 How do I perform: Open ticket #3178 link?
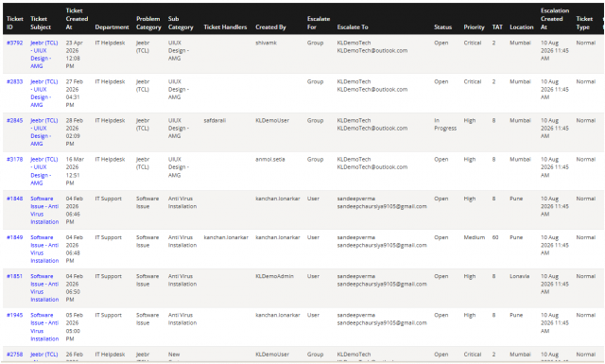point(15,160)
